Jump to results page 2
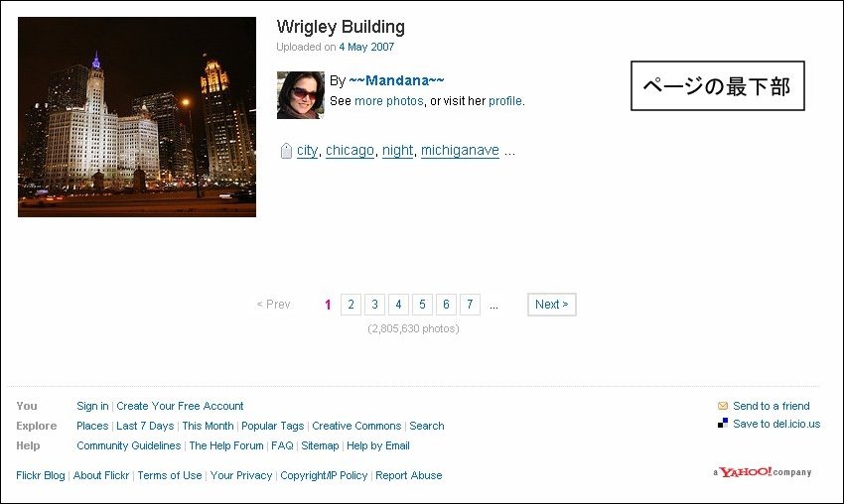This screenshot has width=844, height=504. [x=351, y=305]
